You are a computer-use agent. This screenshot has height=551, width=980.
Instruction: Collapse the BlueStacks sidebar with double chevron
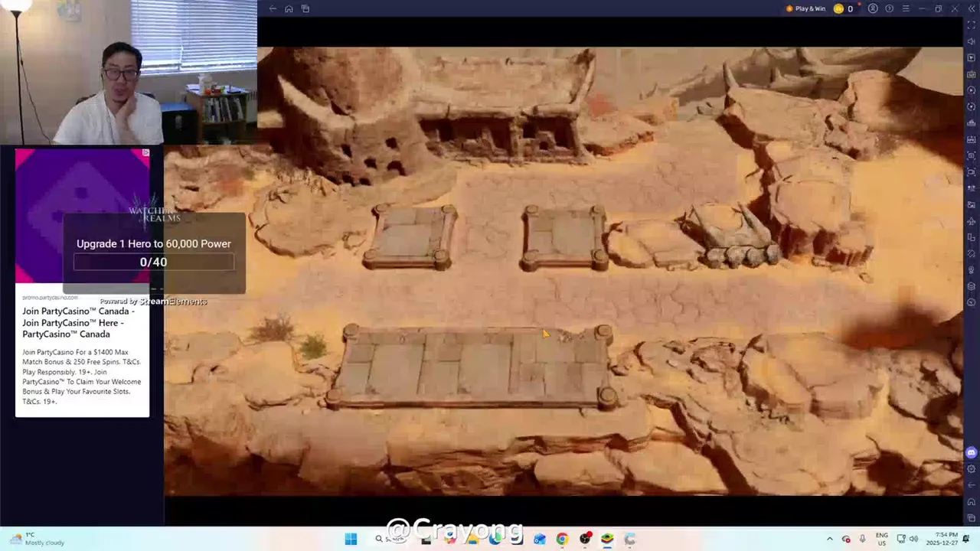tap(971, 8)
